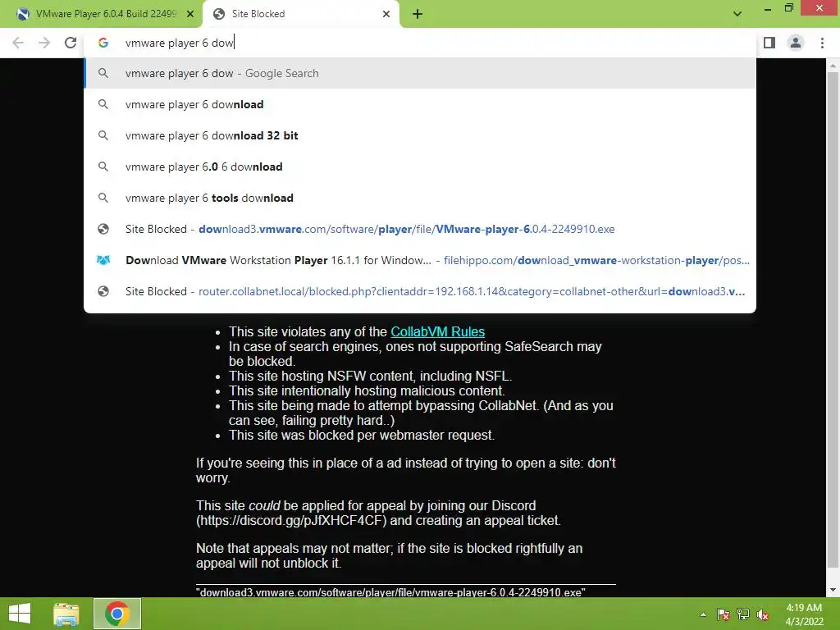
Task: Click the browser back arrow
Action: [18, 43]
